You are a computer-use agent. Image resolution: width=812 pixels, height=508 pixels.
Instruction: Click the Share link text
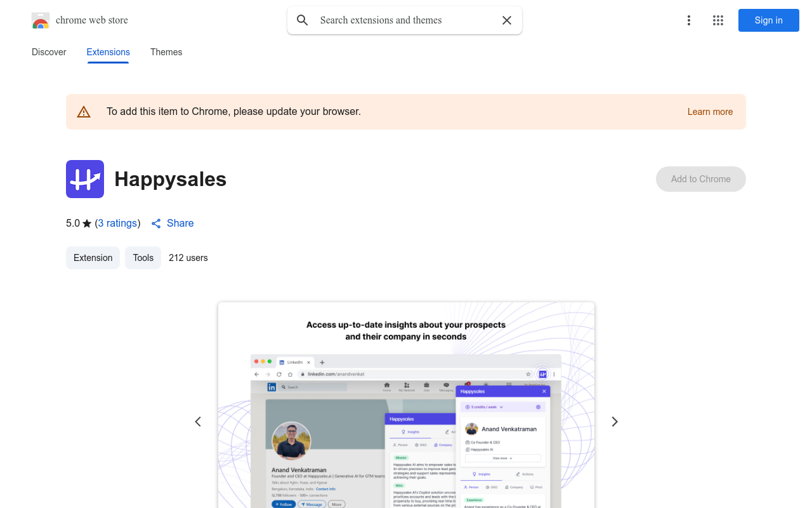point(180,224)
